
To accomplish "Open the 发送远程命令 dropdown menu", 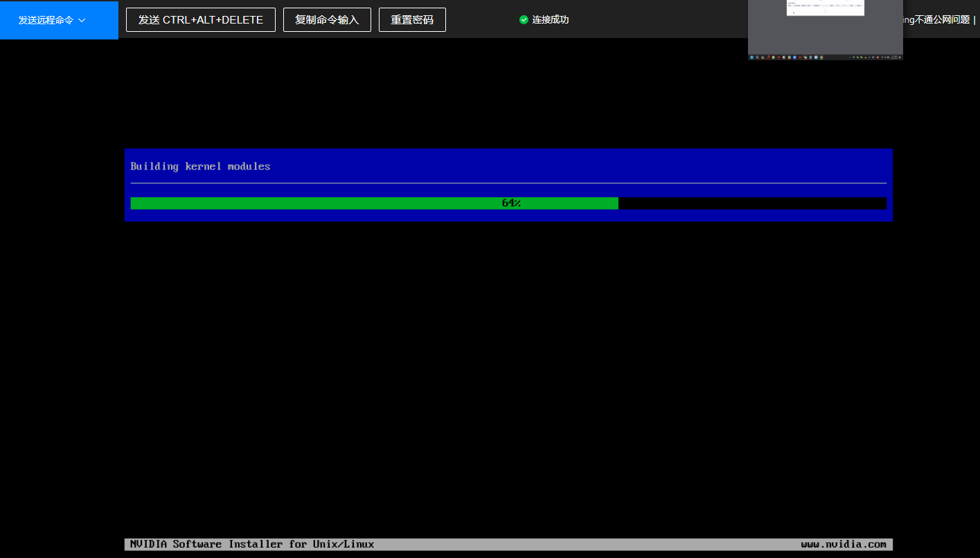I will (x=52, y=20).
